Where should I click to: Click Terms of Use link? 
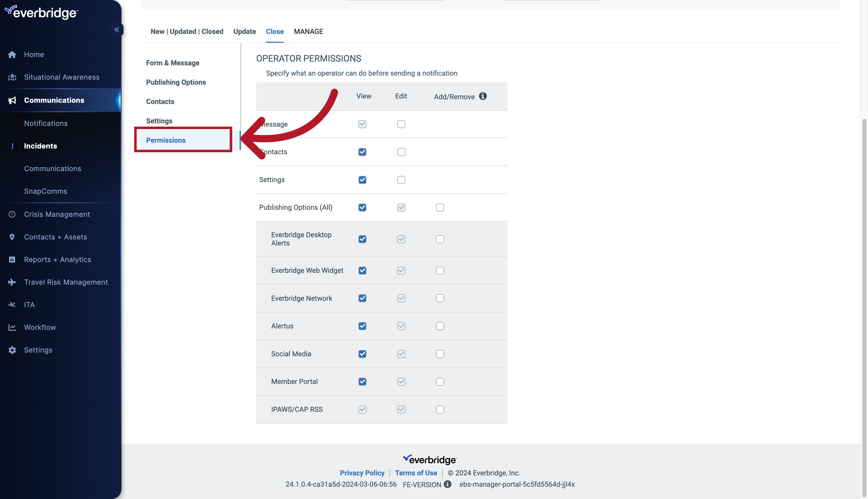pyautogui.click(x=415, y=472)
